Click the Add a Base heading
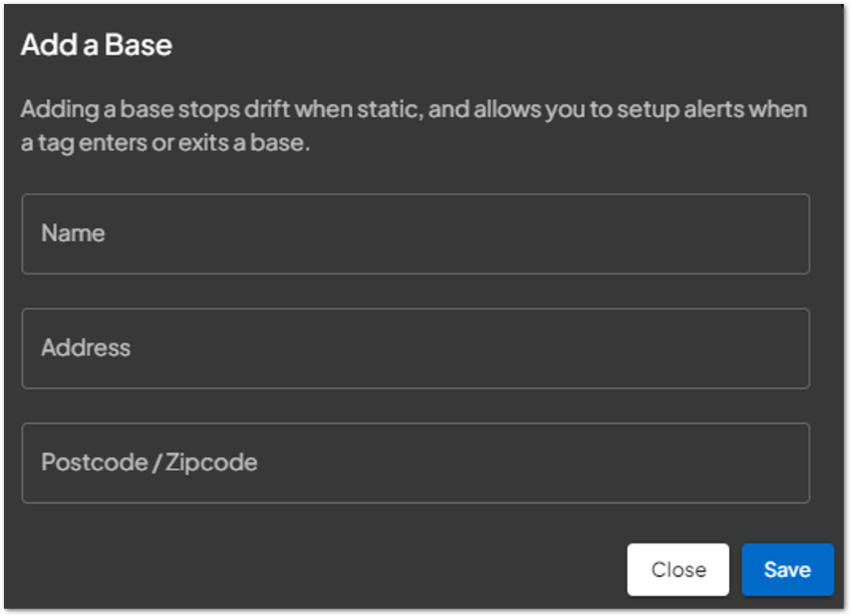The image size is (851, 616). (97, 45)
